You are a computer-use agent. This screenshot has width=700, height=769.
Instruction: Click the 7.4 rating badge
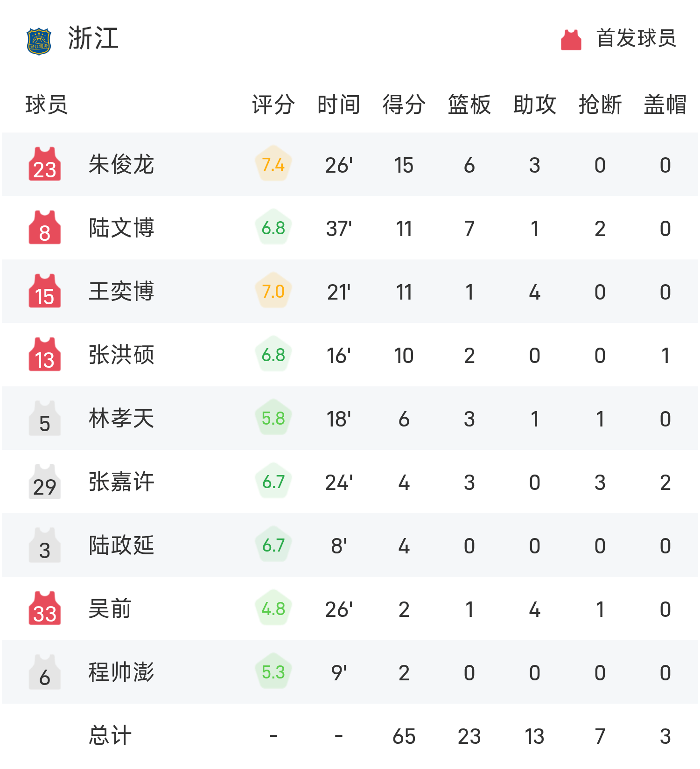273,164
